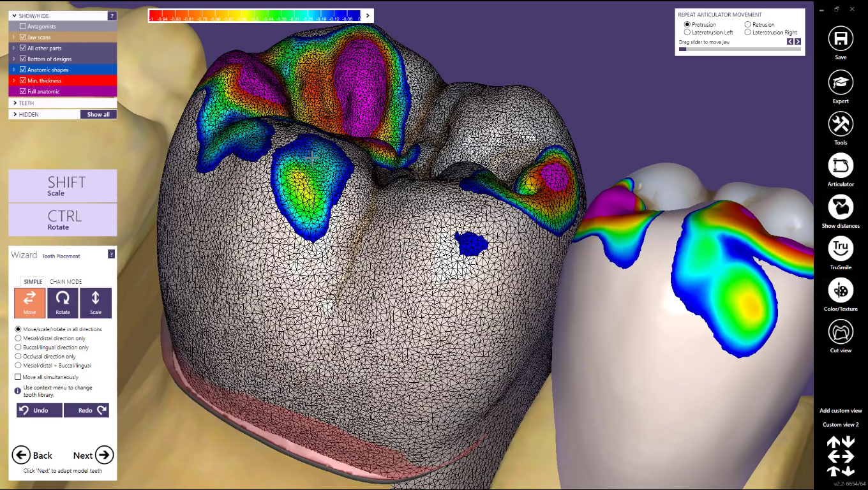
Task: Click the jaw movement slider track
Action: pos(740,49)
